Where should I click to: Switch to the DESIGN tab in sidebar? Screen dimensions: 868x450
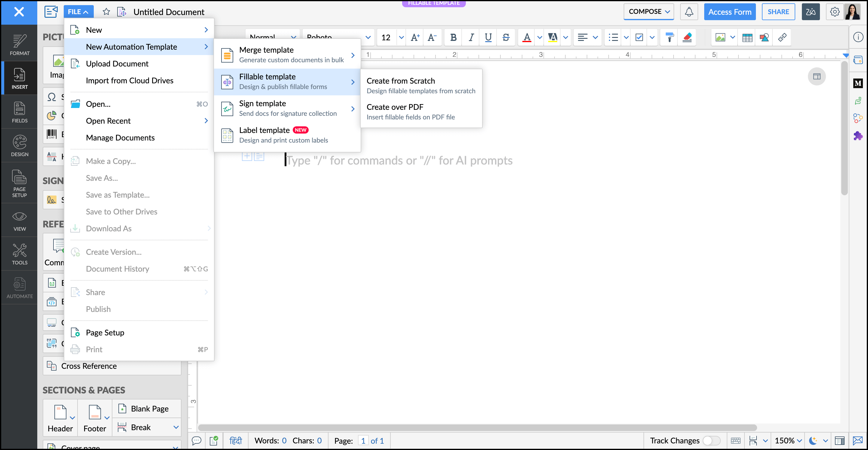[19, 145]
